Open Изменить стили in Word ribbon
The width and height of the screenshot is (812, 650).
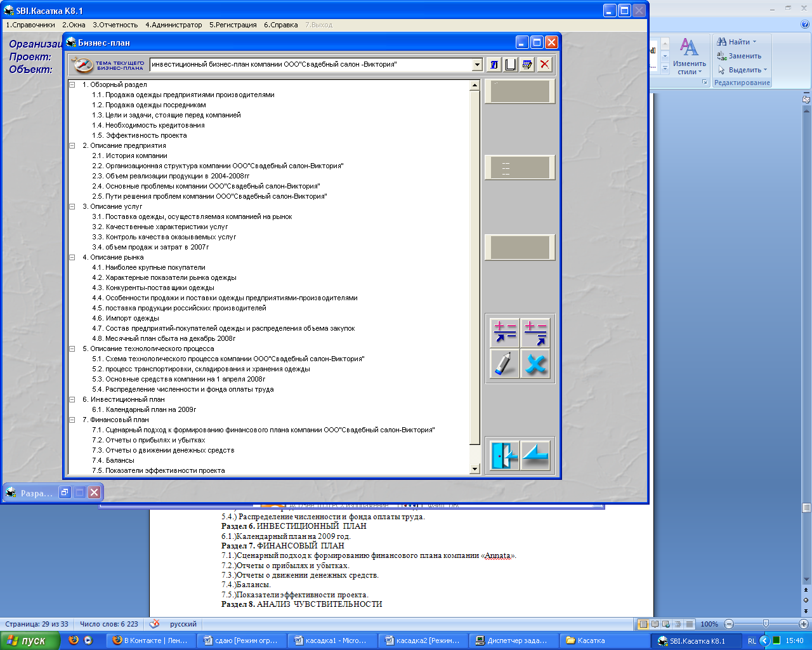point(689,56)
